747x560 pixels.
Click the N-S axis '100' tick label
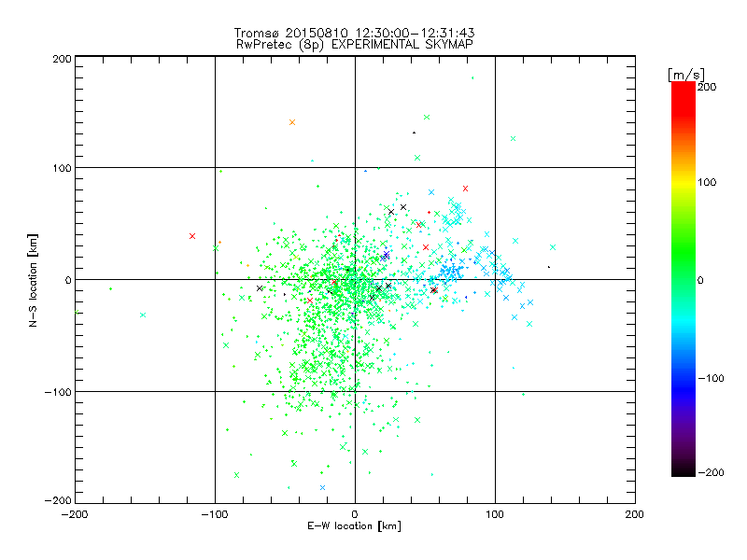point(63,168)
